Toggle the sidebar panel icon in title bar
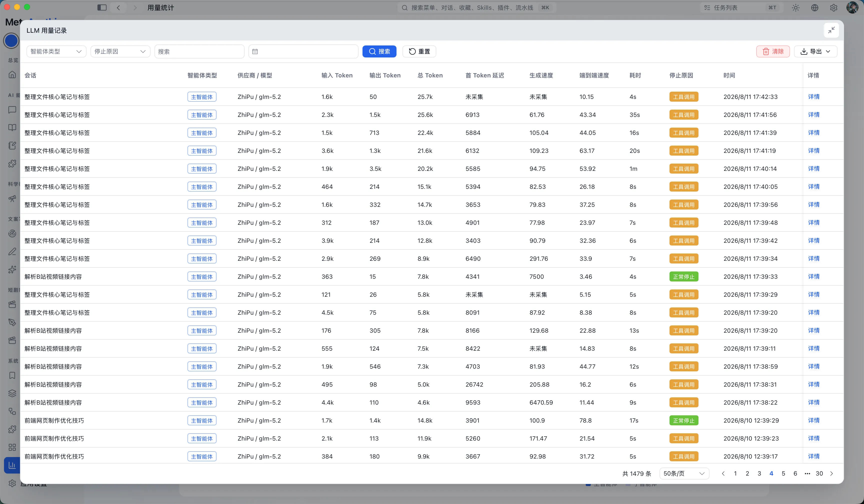 coord(102,7)
